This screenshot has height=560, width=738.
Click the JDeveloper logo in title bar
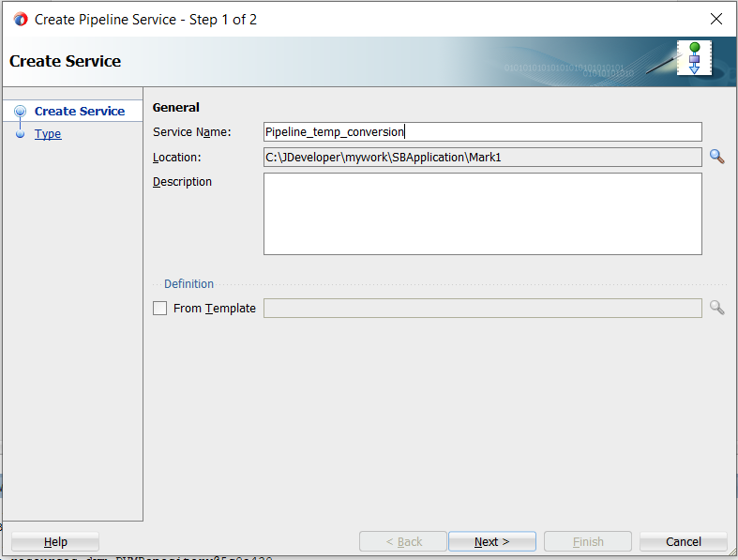21,19
